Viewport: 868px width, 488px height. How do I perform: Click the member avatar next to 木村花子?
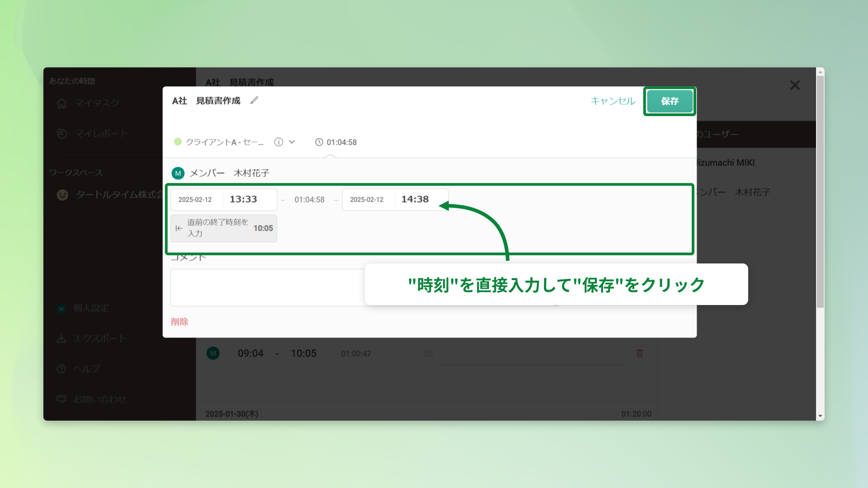tap(178, 173)
